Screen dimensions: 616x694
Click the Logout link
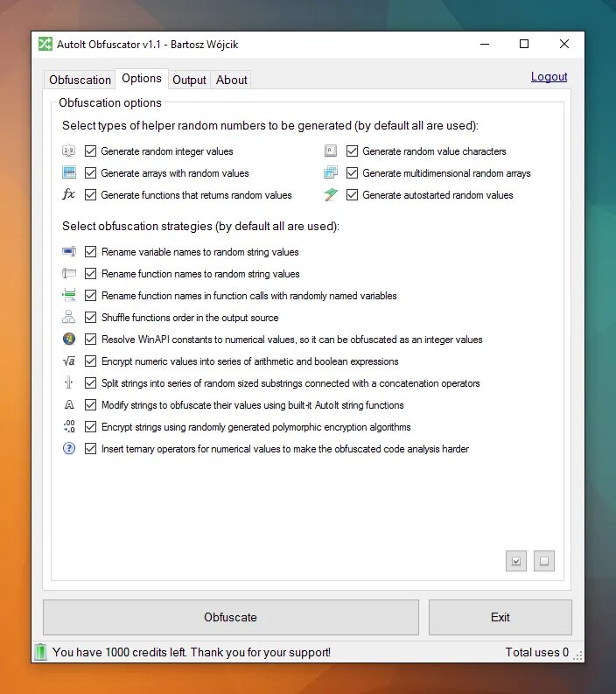[549, 76]
